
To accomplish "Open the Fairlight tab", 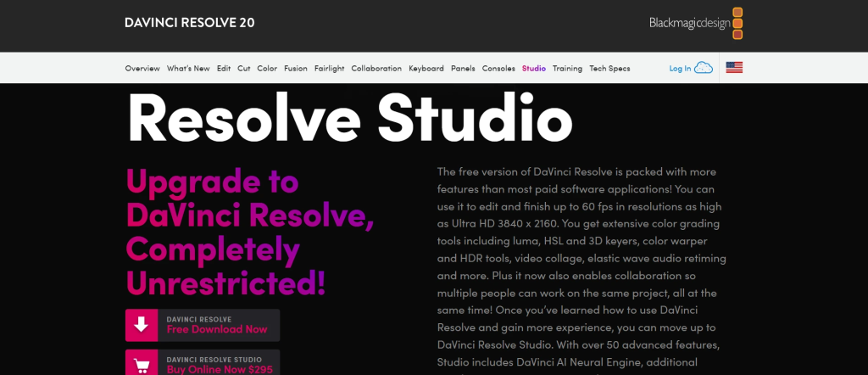I will click(x=330, y=68).
